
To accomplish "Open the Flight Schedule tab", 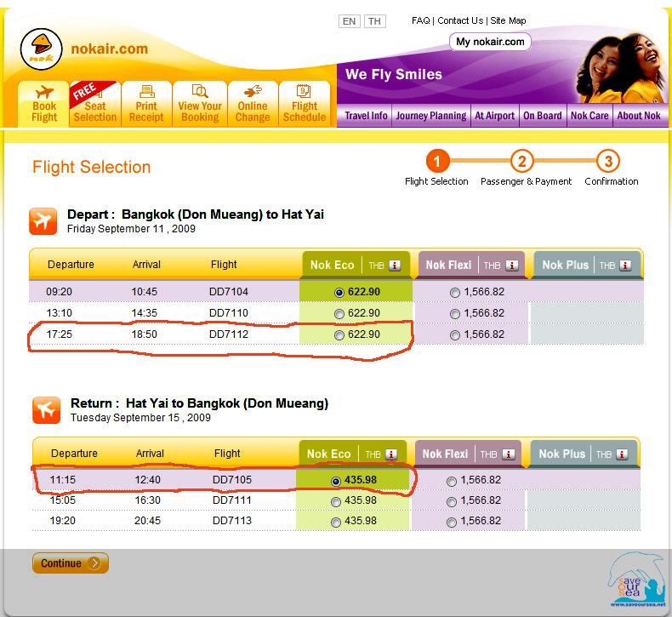I will (305, 105).
